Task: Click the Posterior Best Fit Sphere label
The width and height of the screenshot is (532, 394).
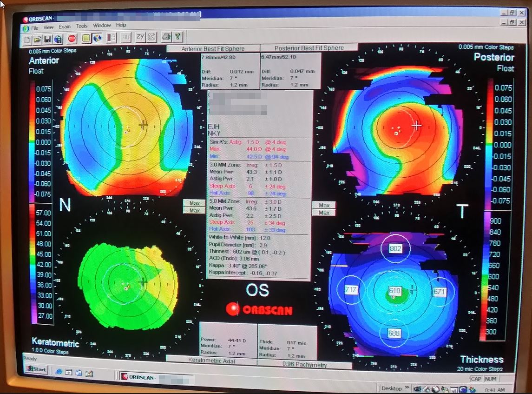Action: pyautogui.click(x=309, y=47)
